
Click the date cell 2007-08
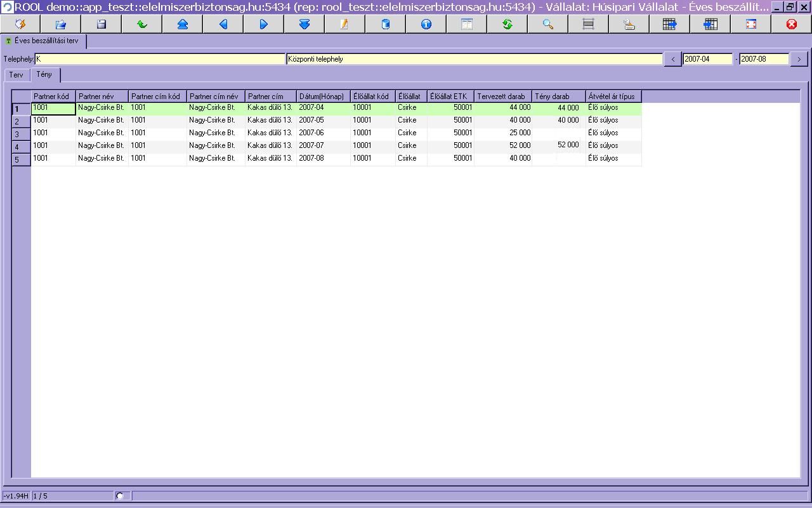pos(324,159)
